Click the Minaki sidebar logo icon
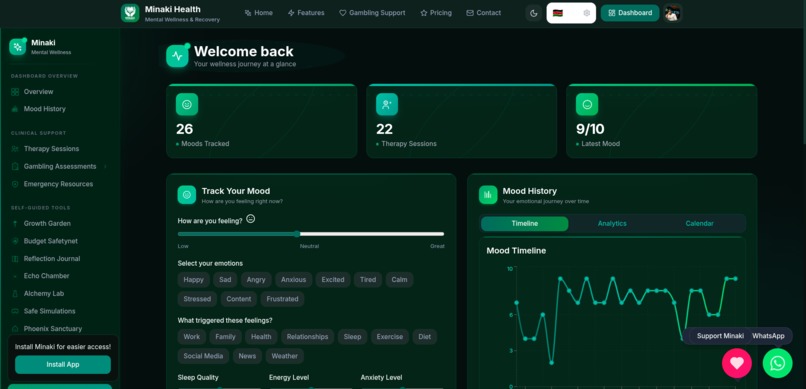The height and width of the screenshot is (389, 806). click(17, 47)
